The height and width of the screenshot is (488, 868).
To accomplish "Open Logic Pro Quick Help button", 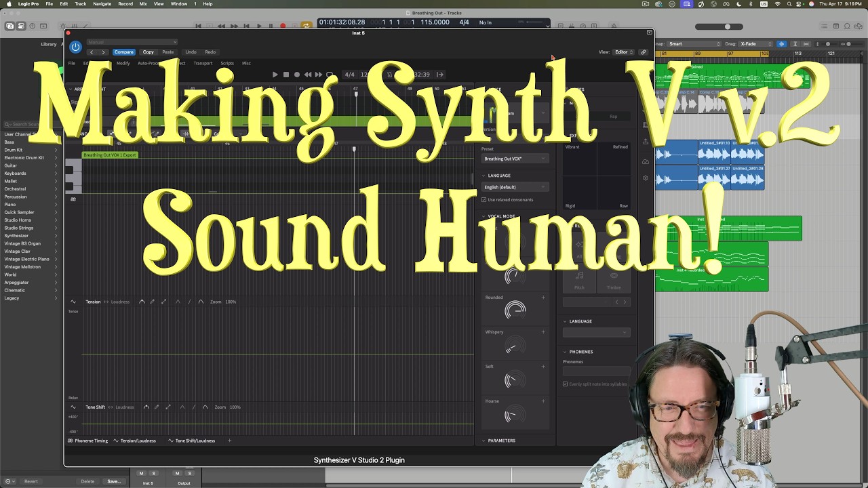I will click(32, 26).
